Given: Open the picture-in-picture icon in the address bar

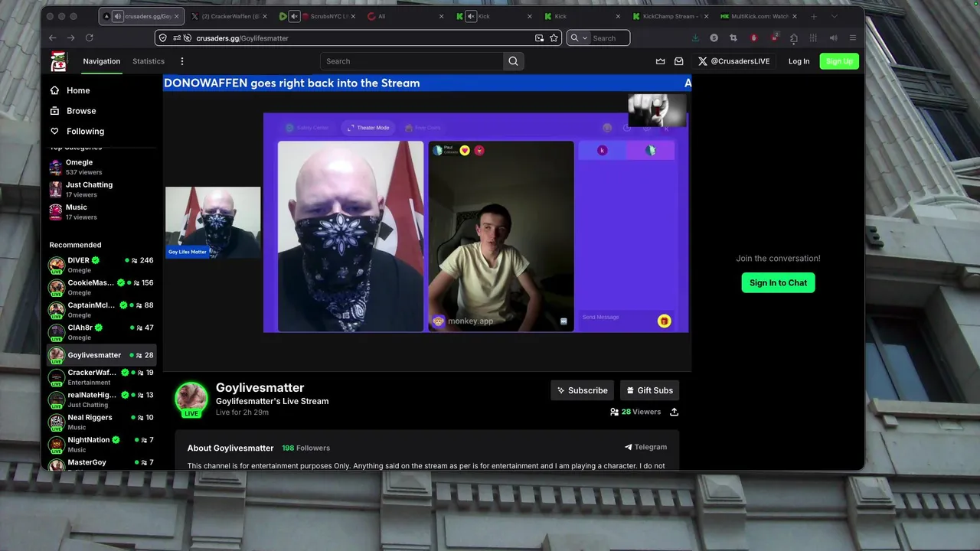Looking at the screenshot, I should tap(539, 37).
